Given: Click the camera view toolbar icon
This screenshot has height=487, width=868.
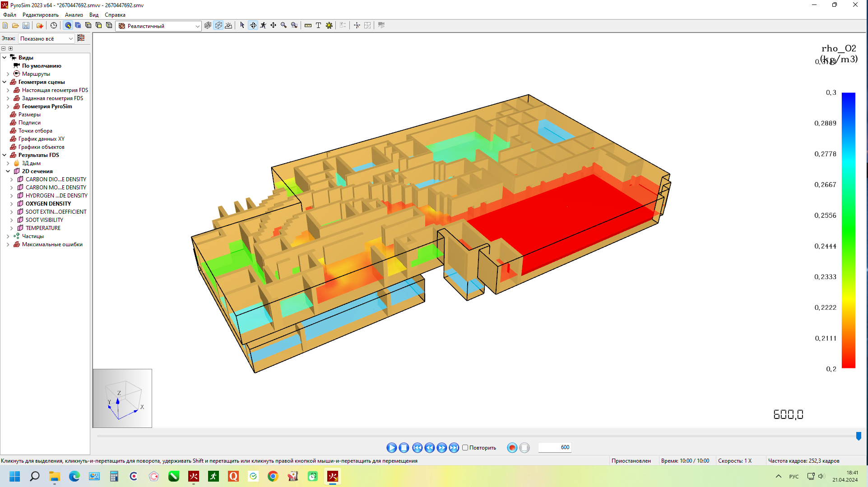Looking at the screenshot, I should 381,26.
